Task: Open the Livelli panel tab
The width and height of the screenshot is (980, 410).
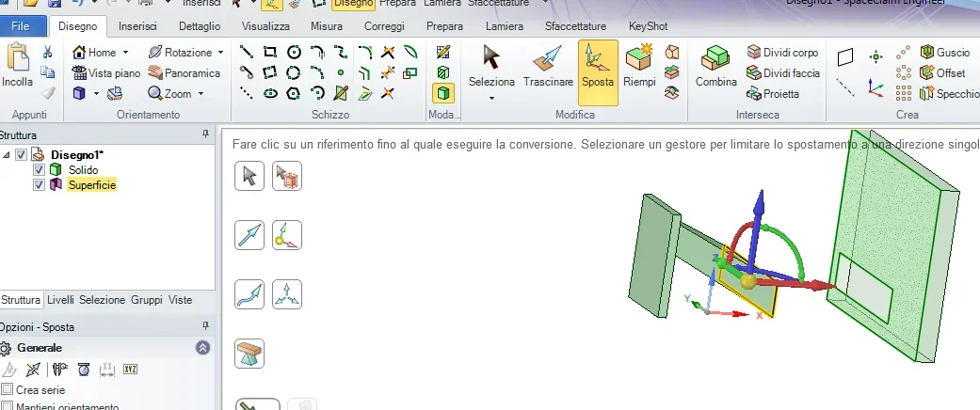Action: coord(60,300)
